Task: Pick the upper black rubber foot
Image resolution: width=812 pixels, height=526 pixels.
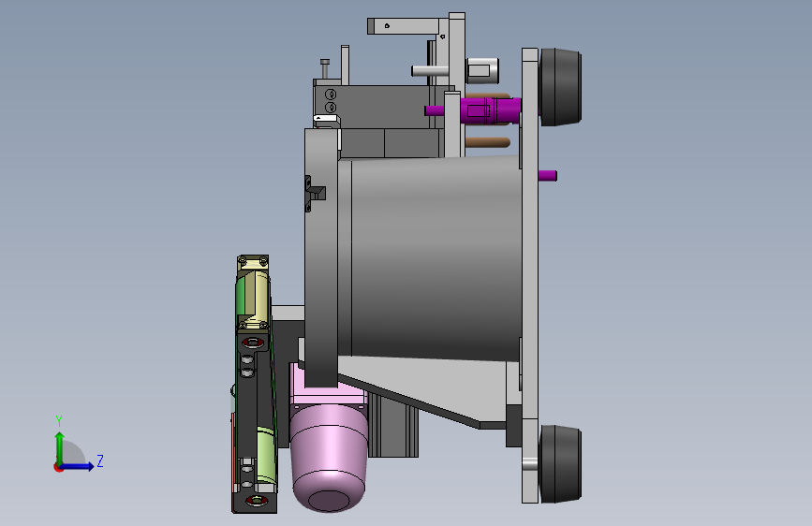Action: pyautogui.click(x=560, y=87)
